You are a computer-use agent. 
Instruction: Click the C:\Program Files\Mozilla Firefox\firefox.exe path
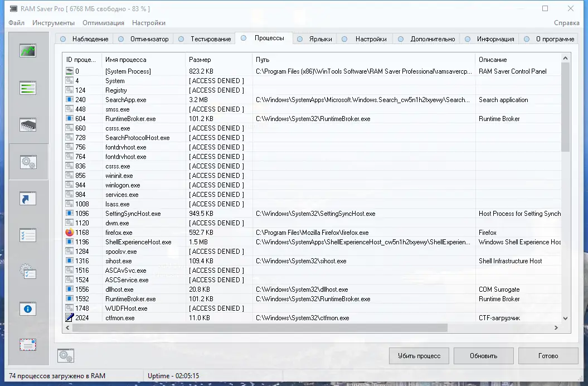tap(312, 233)
